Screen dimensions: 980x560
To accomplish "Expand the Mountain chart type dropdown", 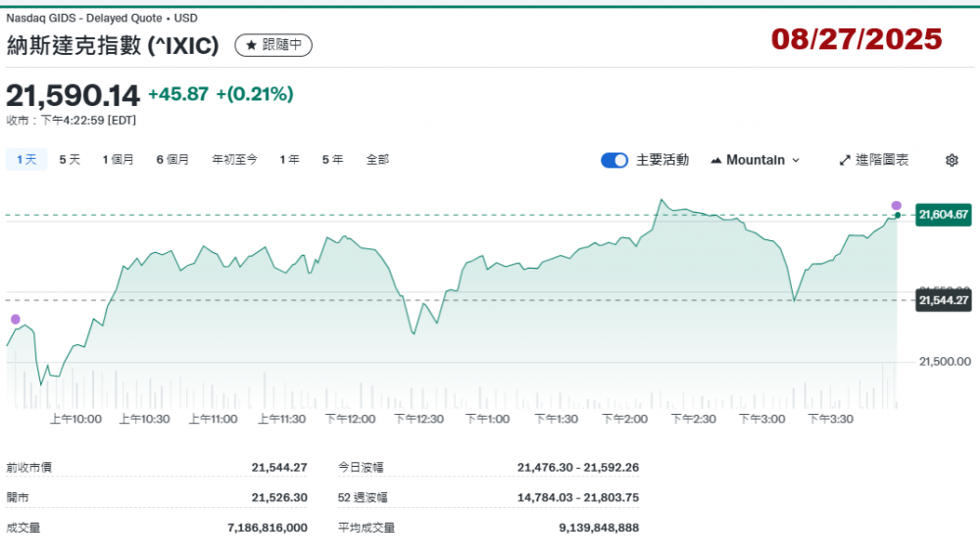I will [x=756, y=160].
